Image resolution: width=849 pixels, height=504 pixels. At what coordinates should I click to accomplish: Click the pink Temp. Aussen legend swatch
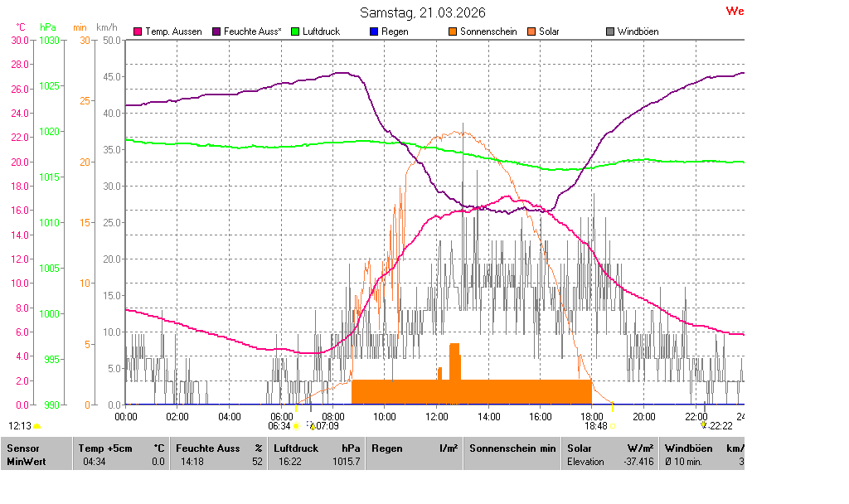[138, 31]
